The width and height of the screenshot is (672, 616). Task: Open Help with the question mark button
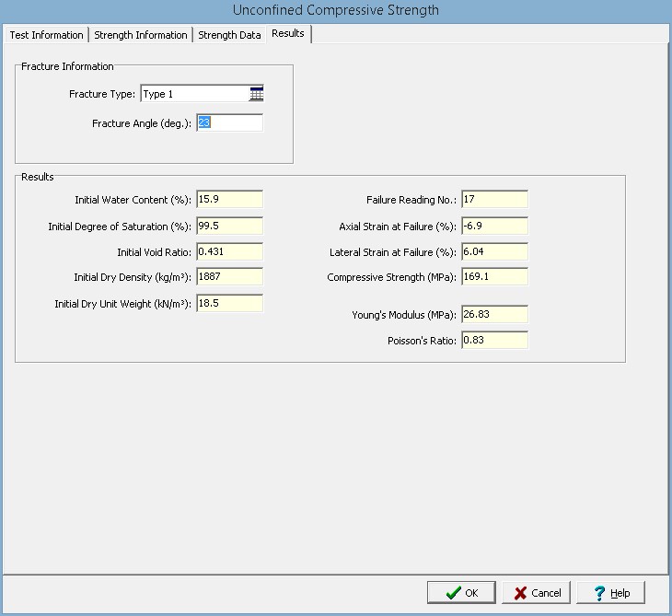pos(611,593)
